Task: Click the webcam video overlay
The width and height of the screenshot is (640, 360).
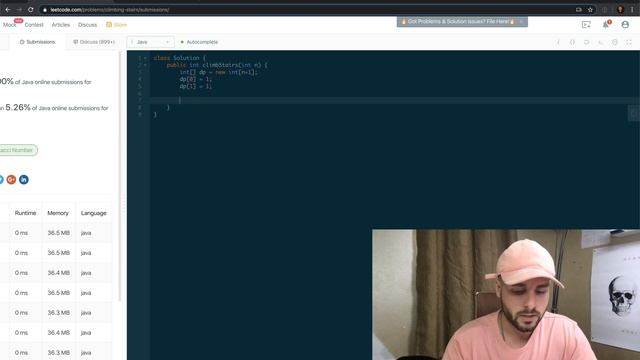Action: point(506,294)
